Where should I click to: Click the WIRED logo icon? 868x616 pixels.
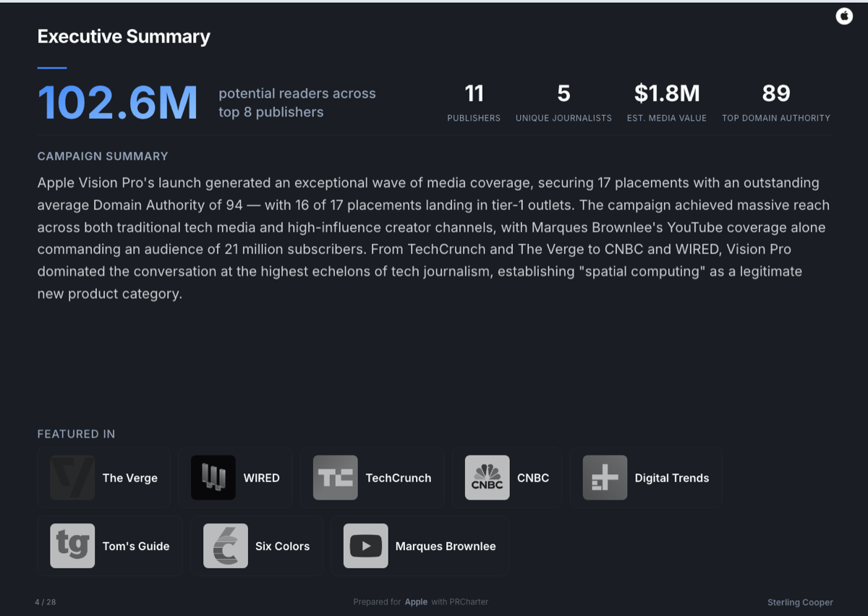coord(213,478)
